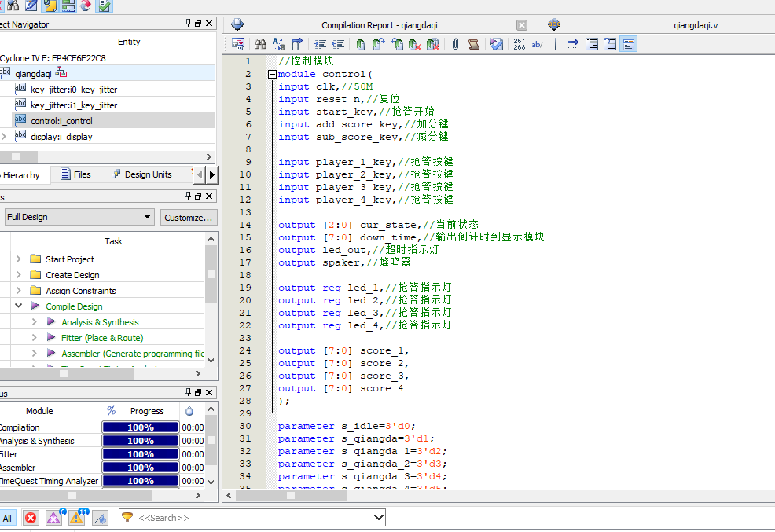Screen dimensions: 775x532
Task: Expand Analysis & Synthesis subtask
Action: (35, 321)
